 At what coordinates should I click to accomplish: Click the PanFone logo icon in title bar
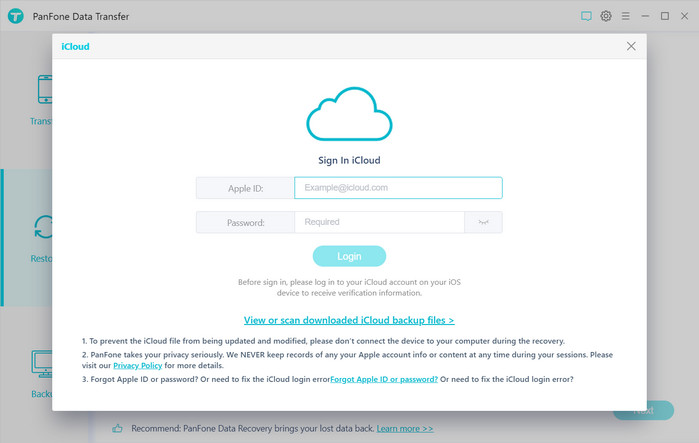pyautogui.click(x=16, y=16)
